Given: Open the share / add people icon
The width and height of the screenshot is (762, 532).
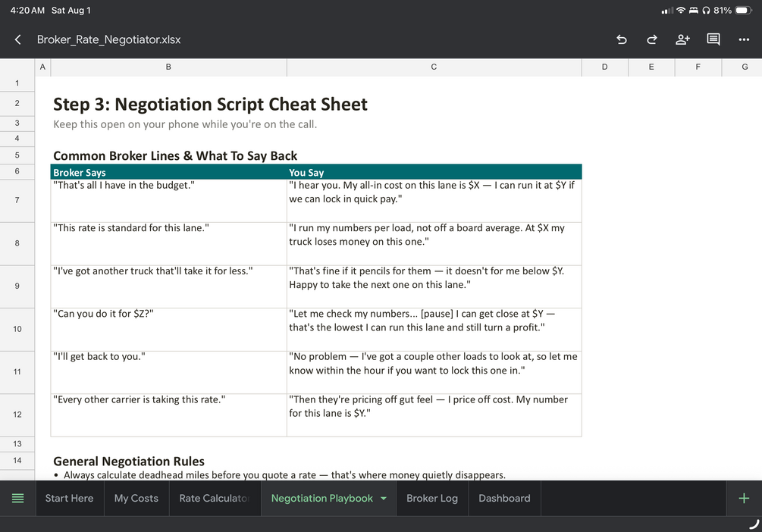Looking at the screenshot, I should pos(682,39).
